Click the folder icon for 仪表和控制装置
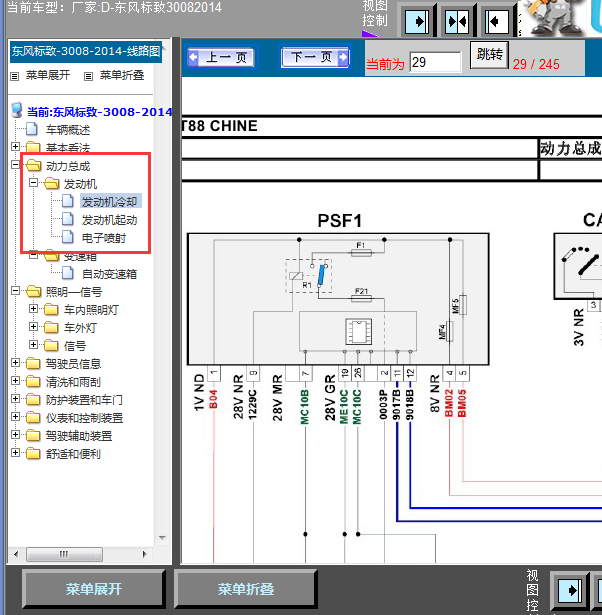The width and height of the screenshot is (602, 615). (33, 418)
